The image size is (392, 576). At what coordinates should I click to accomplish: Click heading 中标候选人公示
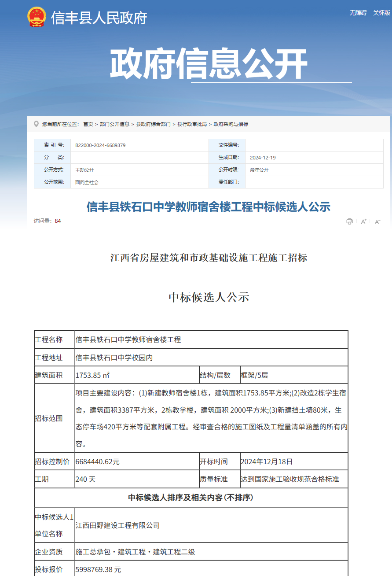pos(209,297)
